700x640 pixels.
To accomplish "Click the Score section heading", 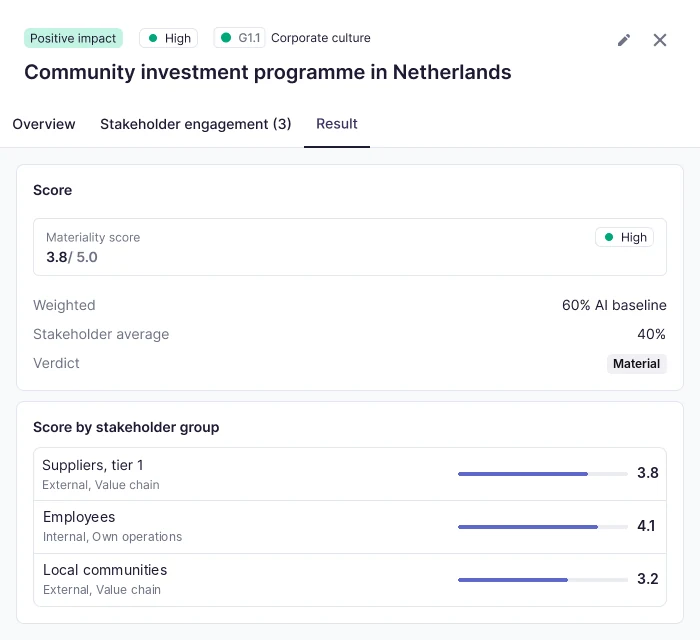I will pos(53,190).
